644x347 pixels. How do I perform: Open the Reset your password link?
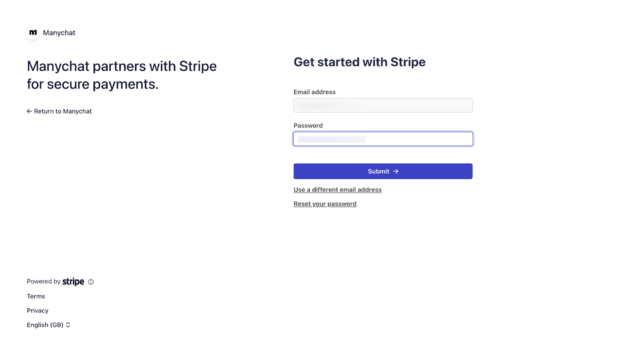coord(325,204)
